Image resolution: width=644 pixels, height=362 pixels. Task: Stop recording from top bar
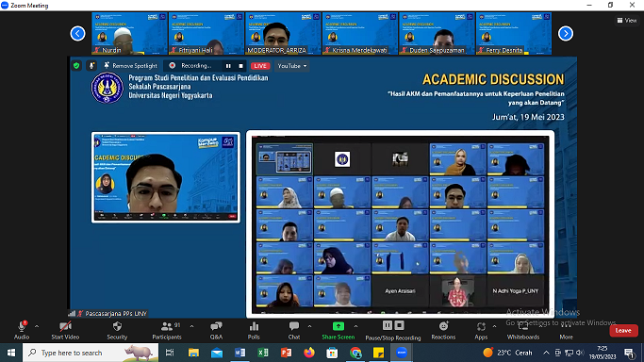coord(241,66)
